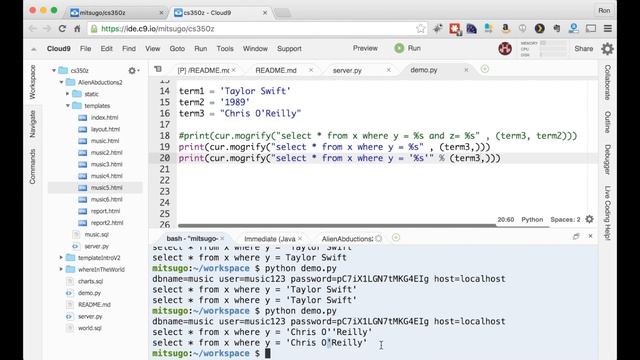The image size is (640, 360).
Task: Open the Tools menu
Action: [x=225, y=49]
